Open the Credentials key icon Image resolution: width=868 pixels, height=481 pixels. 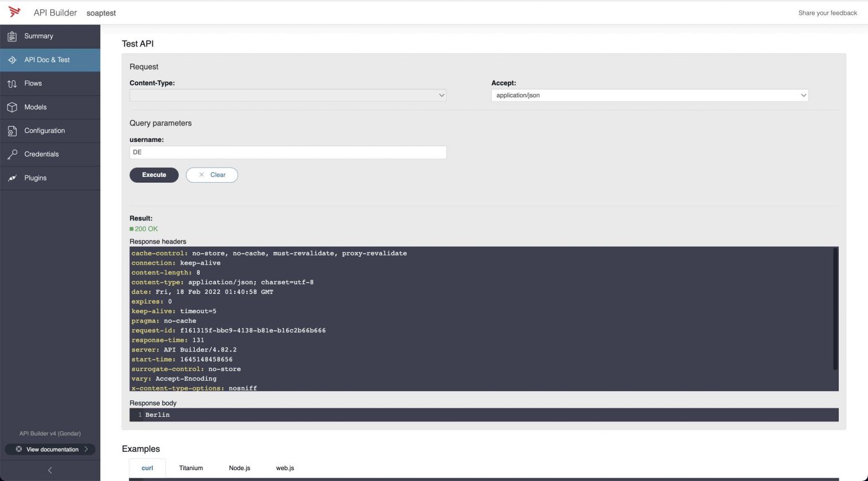tap(12, 155)
